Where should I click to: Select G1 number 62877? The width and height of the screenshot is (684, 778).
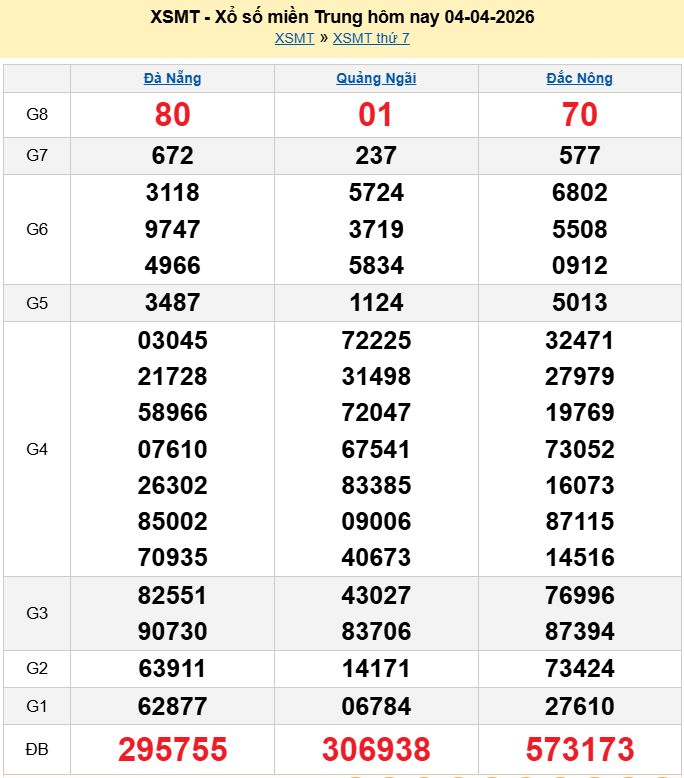tap(172, 707)
